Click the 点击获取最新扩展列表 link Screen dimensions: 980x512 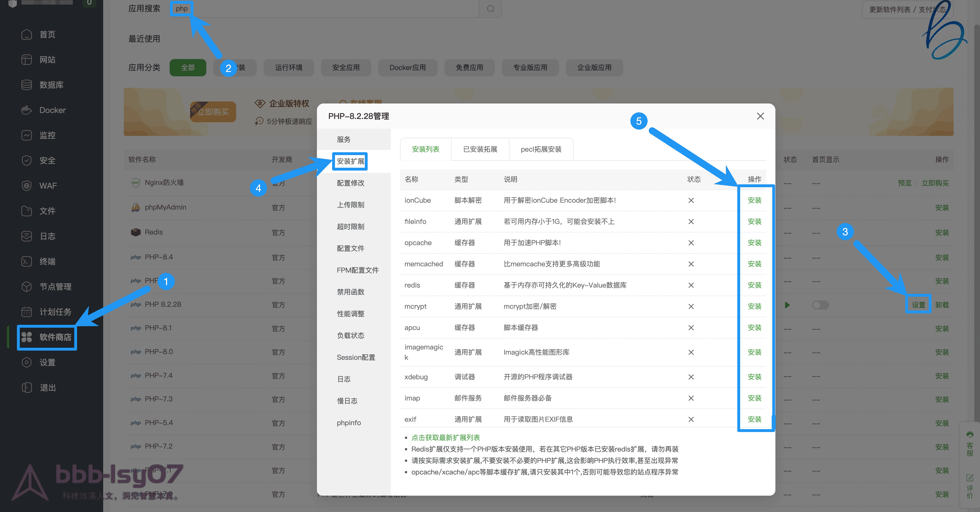[x=446, y=437]
